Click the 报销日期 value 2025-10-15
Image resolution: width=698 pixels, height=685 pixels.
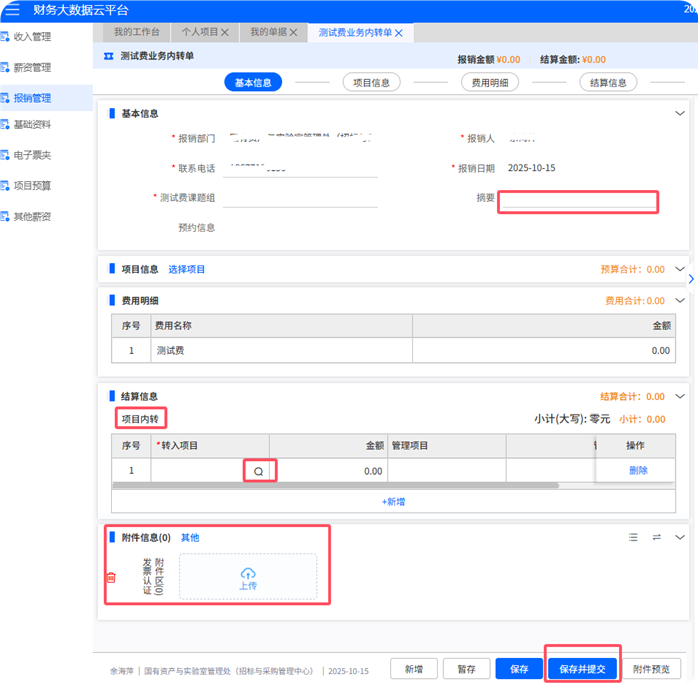coord(532,168)
